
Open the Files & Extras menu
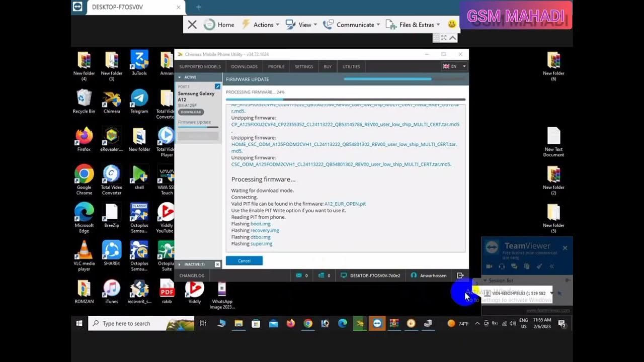413,25
